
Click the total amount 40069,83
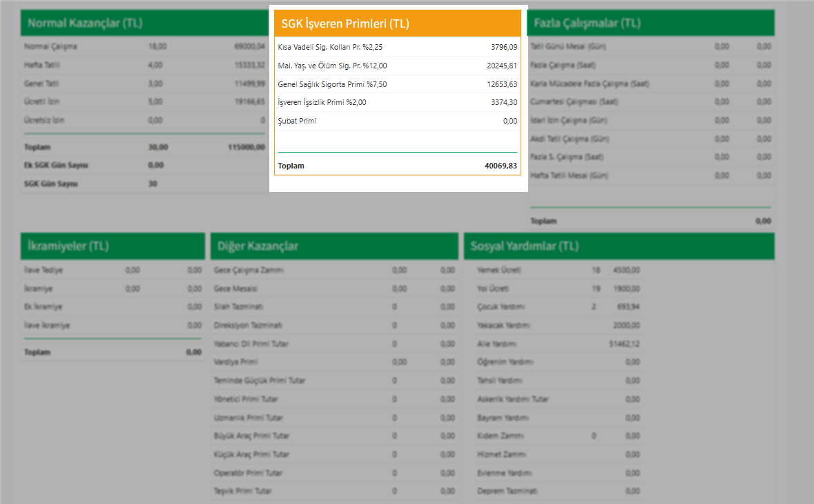(x=501, y=166)
